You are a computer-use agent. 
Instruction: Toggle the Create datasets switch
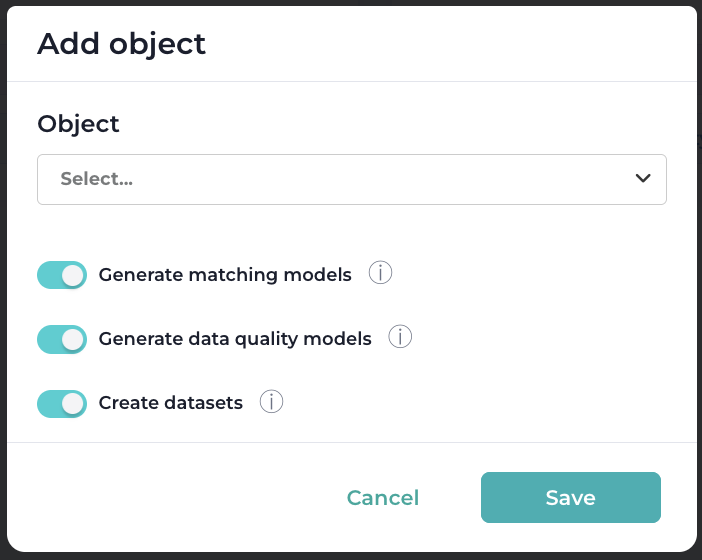tap(62, 403)
